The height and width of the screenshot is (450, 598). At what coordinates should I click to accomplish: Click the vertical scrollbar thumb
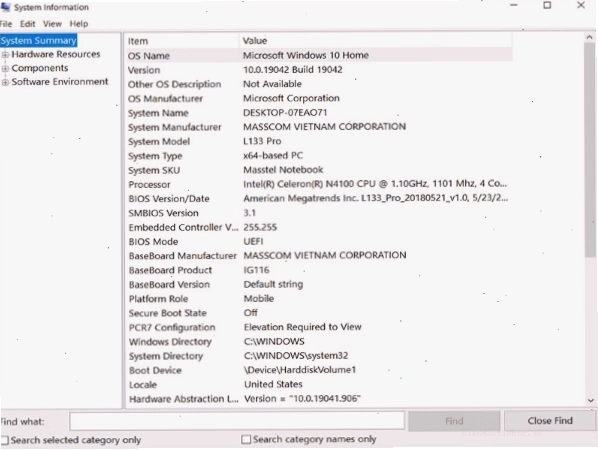tap(590, 151)
